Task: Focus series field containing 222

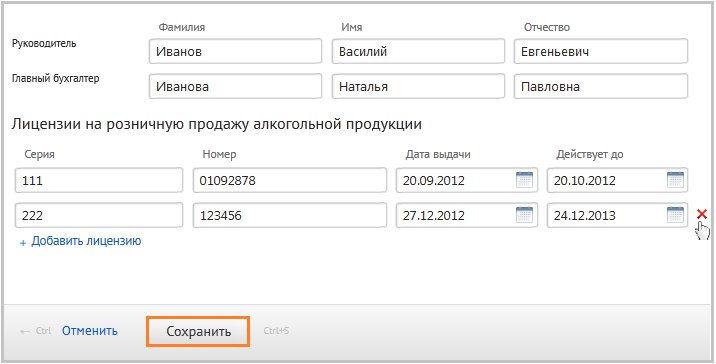Action: pyautogui.click(x=99, y=215)
